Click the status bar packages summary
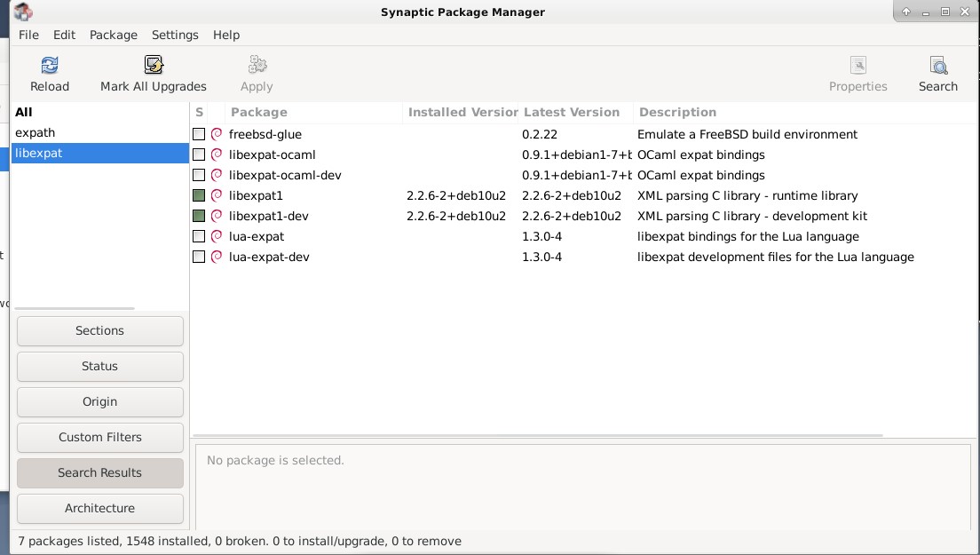 tap(240, 542)
